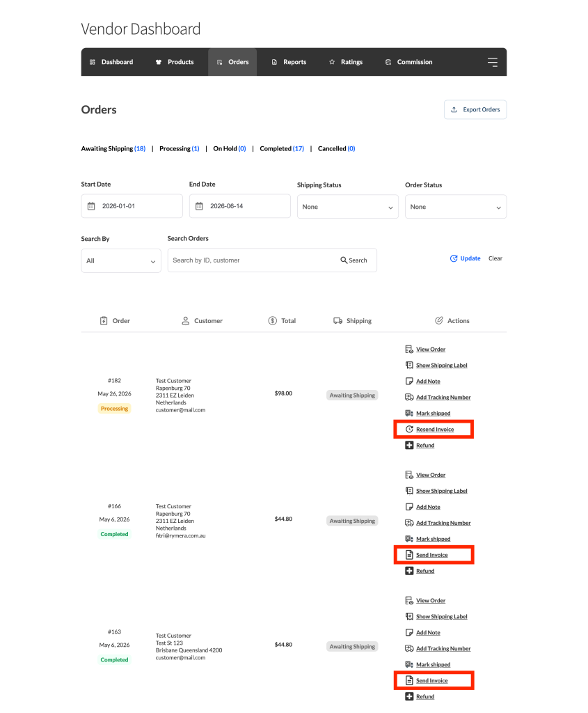Click the Customer column person icon
The height and width of the screenshot is (713, 588).
coord(185,320)
